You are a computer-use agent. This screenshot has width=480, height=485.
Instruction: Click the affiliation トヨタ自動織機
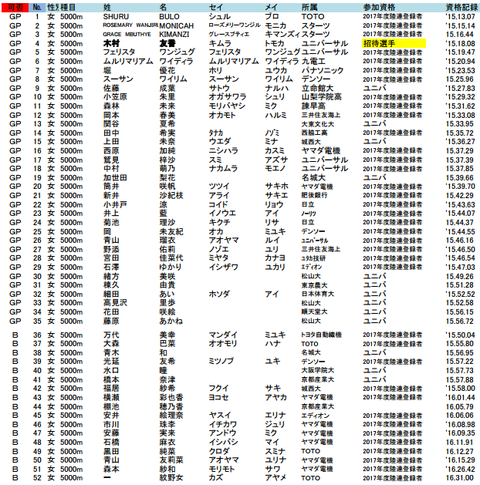pyautogui.click(x=322, y=335)
